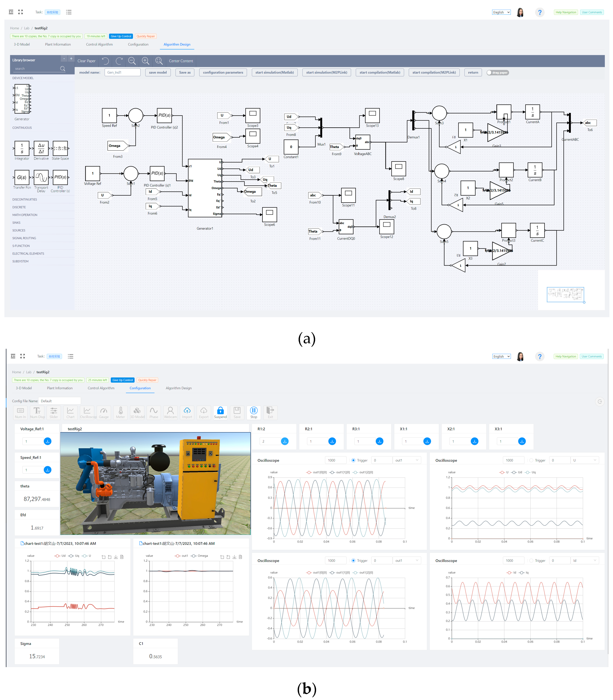Viewport: 613px width, 700px height.
Task: Click start simulation(Matlab) button
Action: (274, 73)
